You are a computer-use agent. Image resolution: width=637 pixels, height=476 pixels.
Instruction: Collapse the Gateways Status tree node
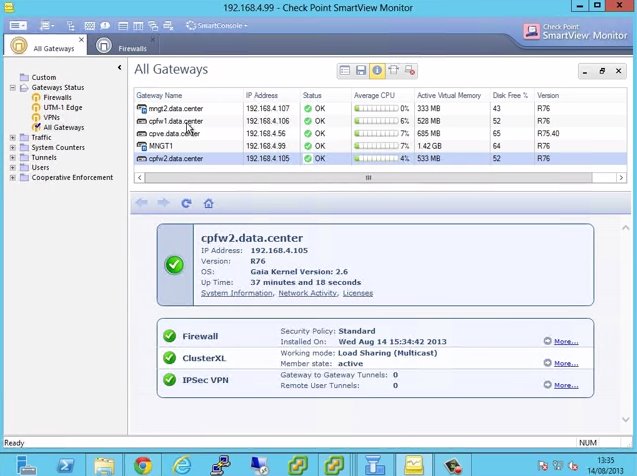click(13, 88)
